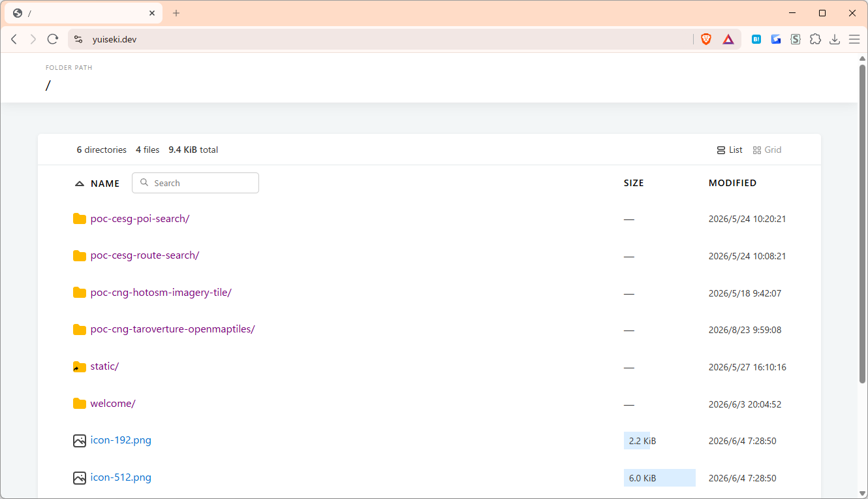The width and height of the screenshot is (868, 499).
Task: Click the scrollbar up arrow
Action: (x=862, y=59)
